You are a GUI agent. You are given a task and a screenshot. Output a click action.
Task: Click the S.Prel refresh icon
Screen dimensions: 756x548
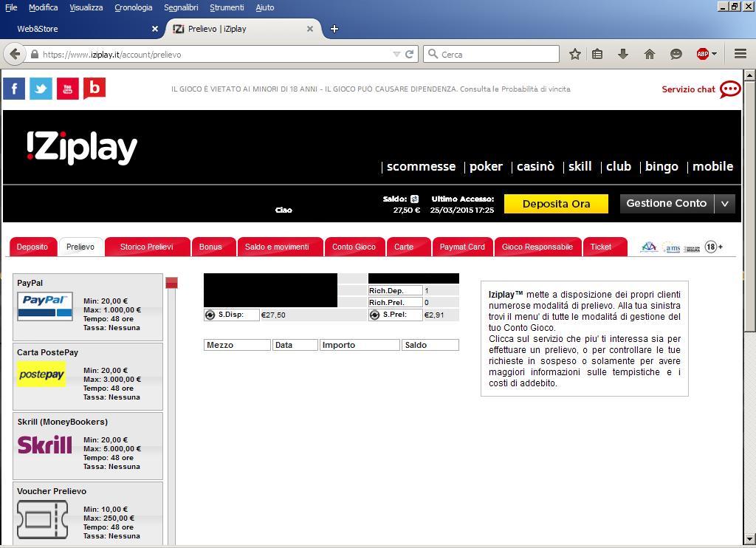point(374,315)
